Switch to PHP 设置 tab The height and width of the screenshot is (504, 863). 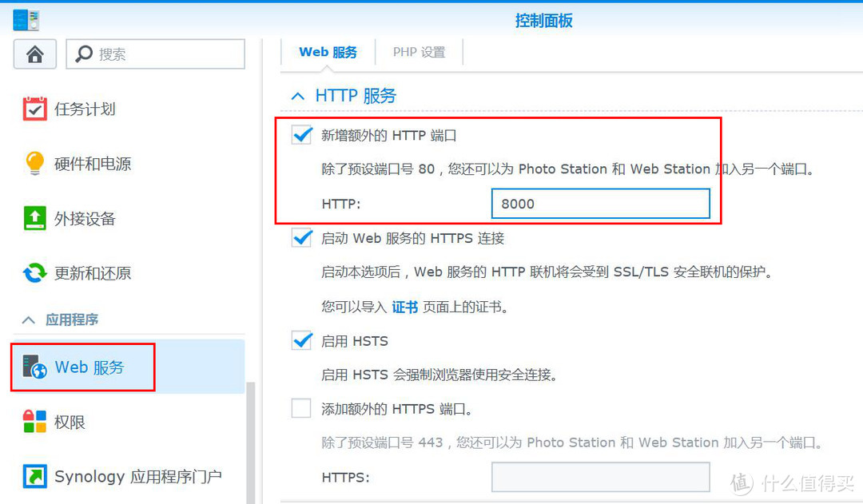coord(419,52)
